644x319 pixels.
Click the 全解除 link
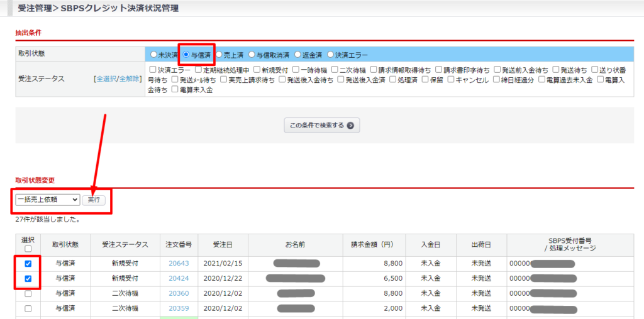[x=130, y=79]
